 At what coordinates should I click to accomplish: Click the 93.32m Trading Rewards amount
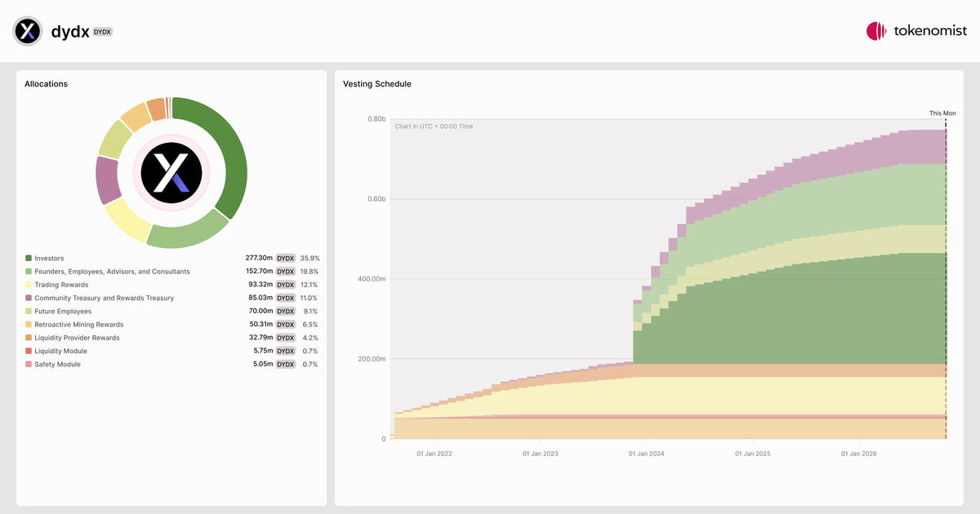261,285
